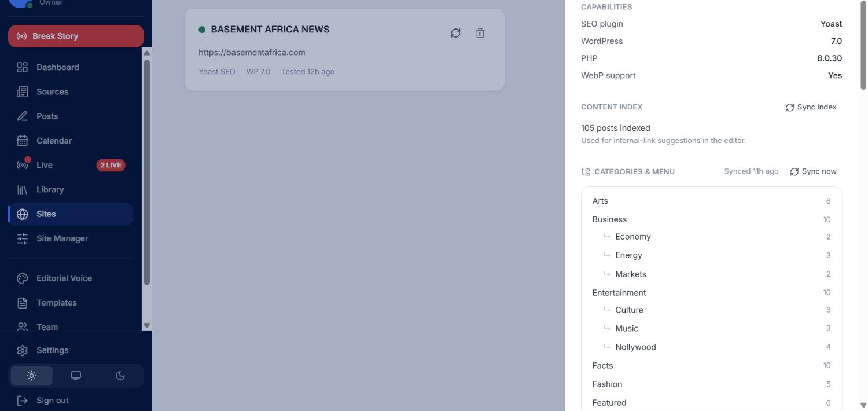Open the Dashboard menu item
868x411 pixels.
(71, 67)
